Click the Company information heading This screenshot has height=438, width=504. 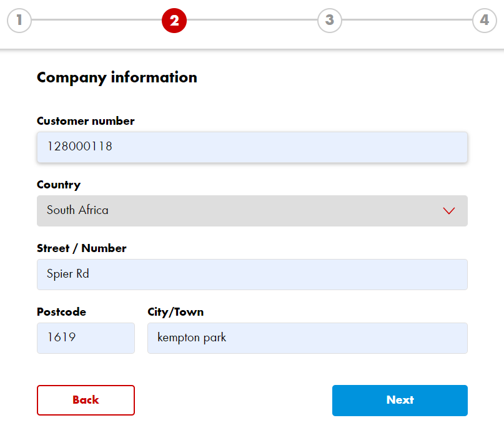[117, 77]
